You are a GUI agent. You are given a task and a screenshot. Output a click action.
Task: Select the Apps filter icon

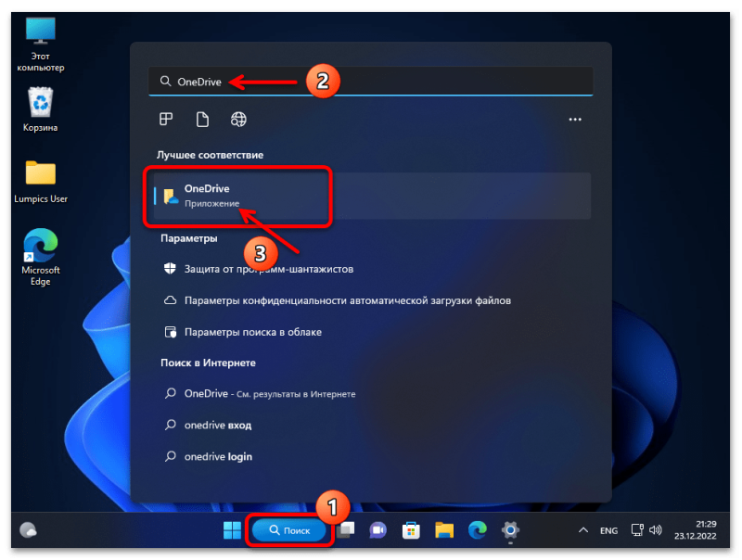coord(166,120)
